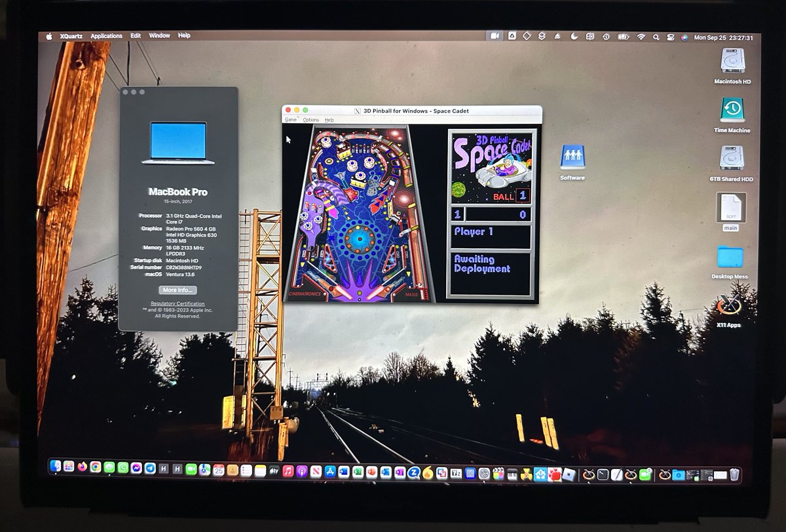Open the Options menu in Pinball window
The width and height of the screenshot is (786, 532).
pyautogui.click(x=310, y=120)
